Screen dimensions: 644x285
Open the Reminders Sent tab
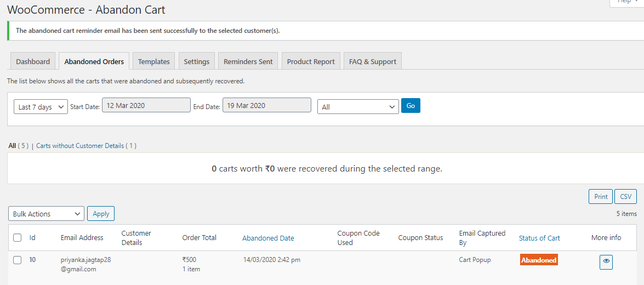point(248,61)
